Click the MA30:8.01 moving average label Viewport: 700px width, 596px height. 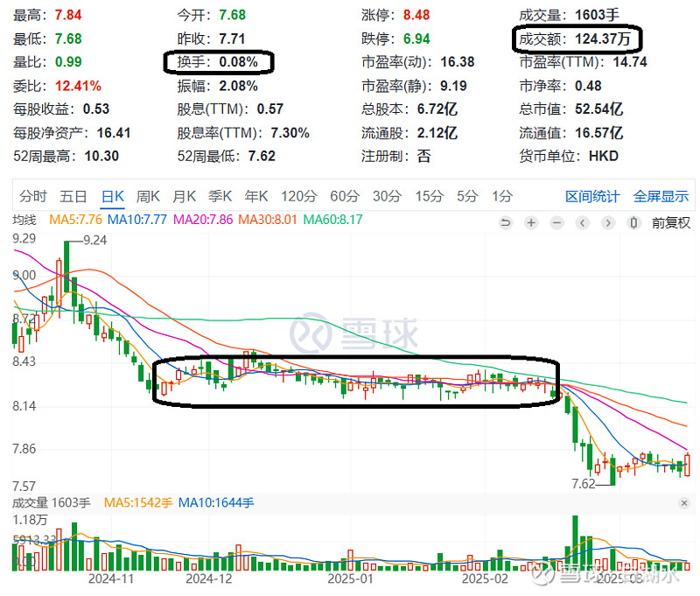268,220
